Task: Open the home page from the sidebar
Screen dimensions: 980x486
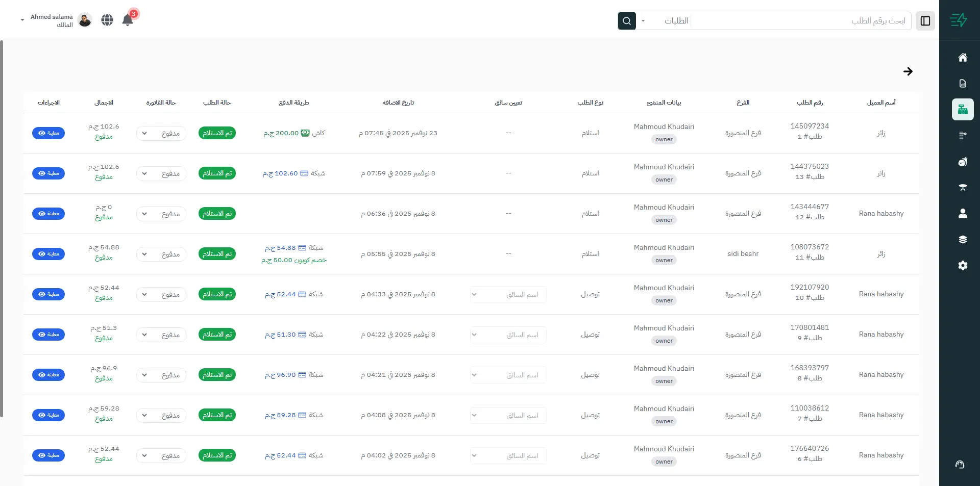Action: (963, 57)
